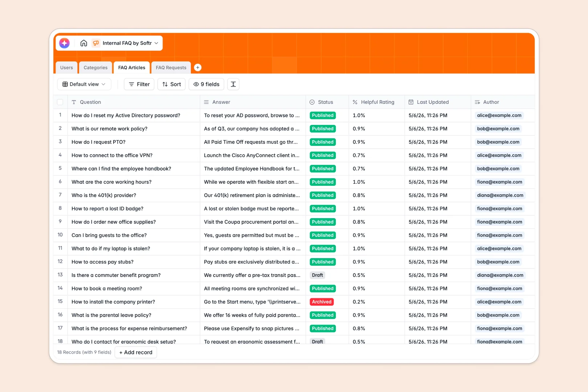Toggle visible fields with 9 fields button
This screenshot has width=588, height=392.
[x=207, y=84]
